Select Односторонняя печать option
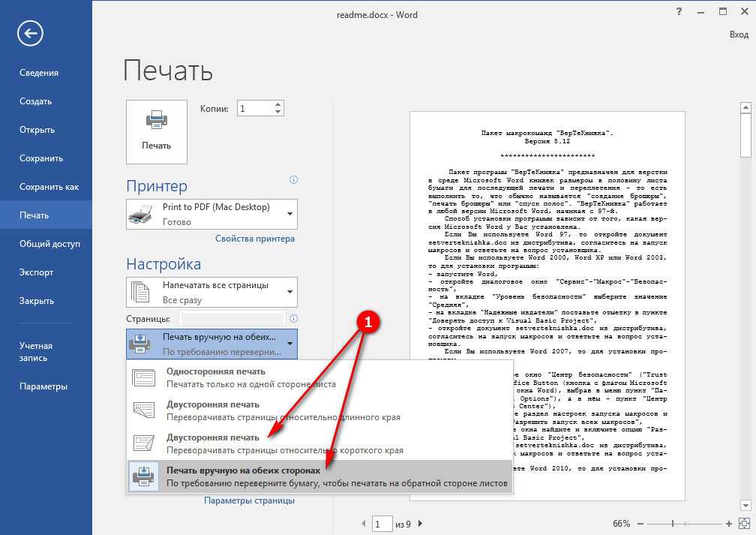756x535 pixels. (319, 377)
